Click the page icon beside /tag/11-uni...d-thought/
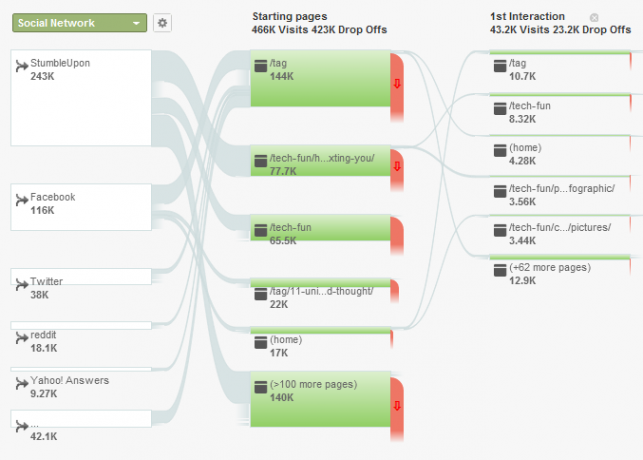 pos(261,294)
